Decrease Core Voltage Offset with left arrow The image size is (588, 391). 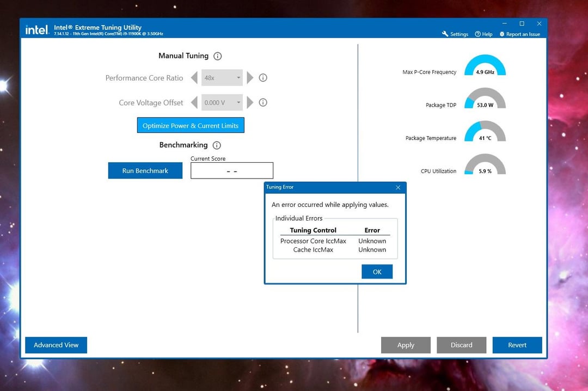pos(194,102)
